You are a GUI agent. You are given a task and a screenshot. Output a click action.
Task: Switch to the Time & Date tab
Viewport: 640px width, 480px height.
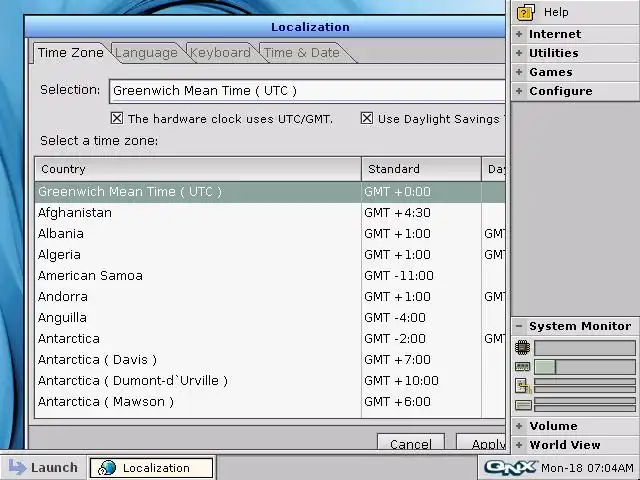coord(302,53)
